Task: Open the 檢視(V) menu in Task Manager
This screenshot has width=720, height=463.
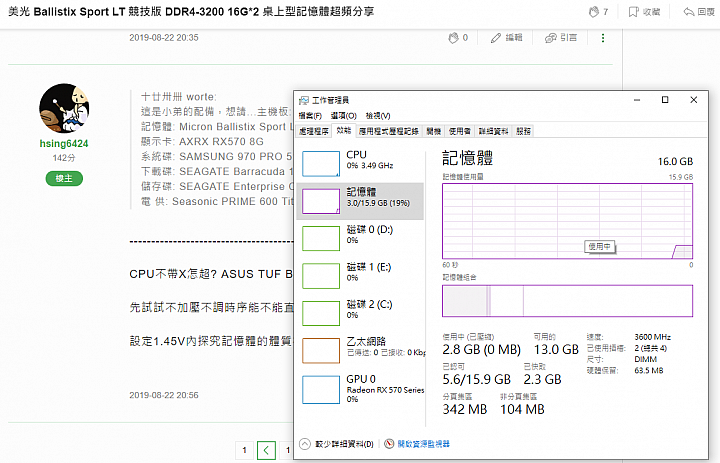Action: coord(378,116)
